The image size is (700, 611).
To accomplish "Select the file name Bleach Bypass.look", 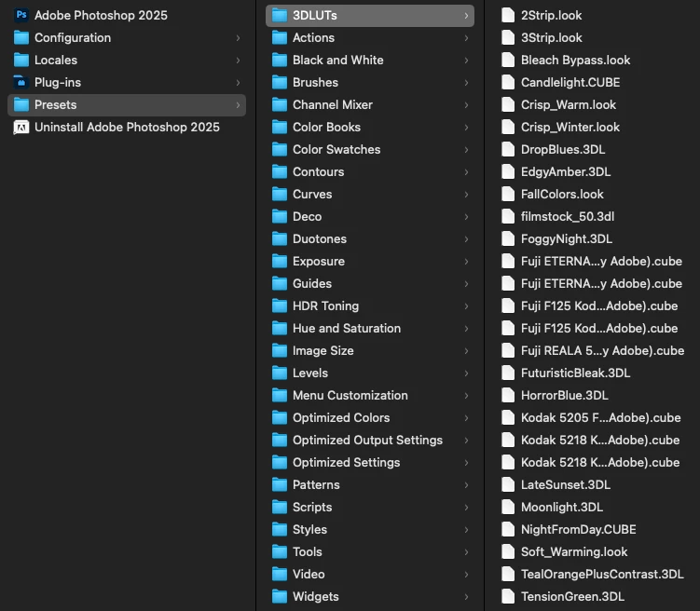I will [x=575, y=61].
